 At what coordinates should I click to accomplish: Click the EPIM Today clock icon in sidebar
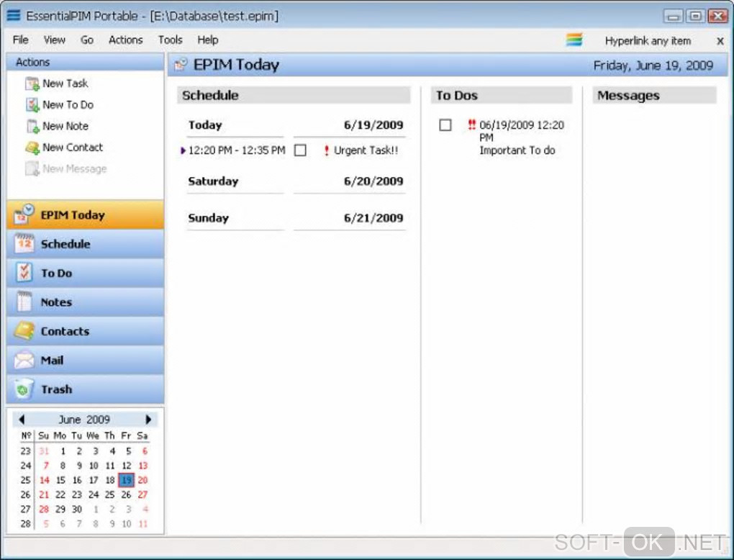(x=24, y=214)
